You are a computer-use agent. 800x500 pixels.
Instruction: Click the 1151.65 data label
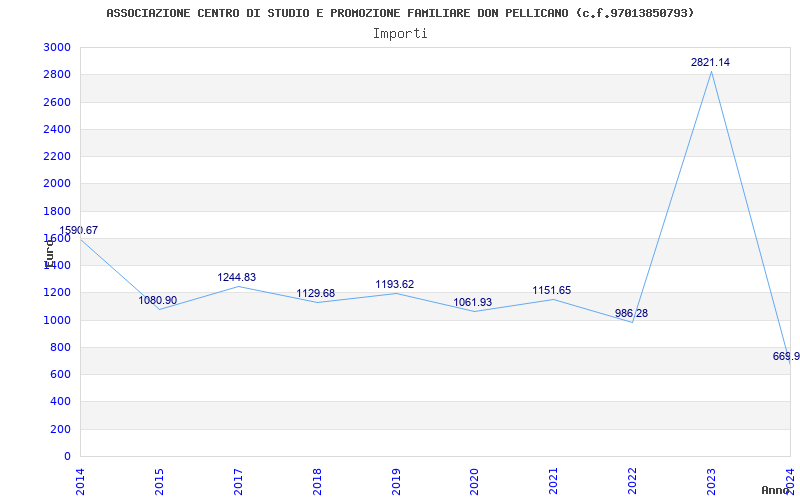pyautogui.click(x=552, y=290)
